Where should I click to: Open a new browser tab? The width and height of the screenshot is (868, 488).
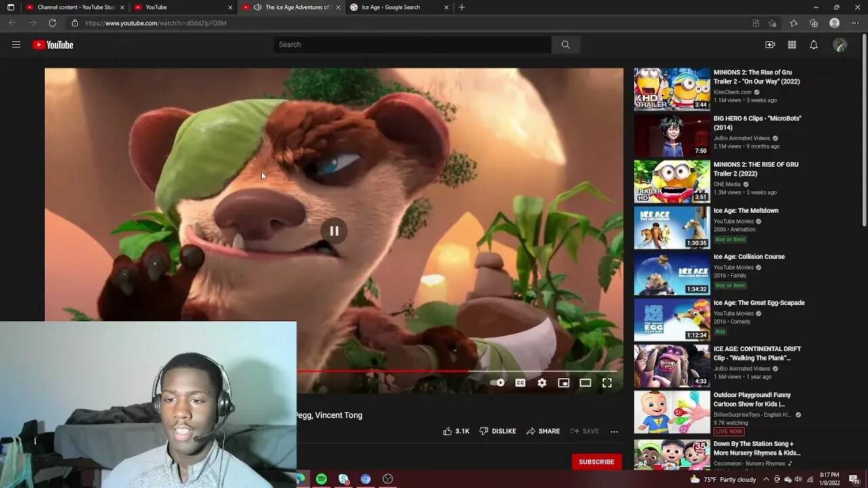click(x=462, y=7)
